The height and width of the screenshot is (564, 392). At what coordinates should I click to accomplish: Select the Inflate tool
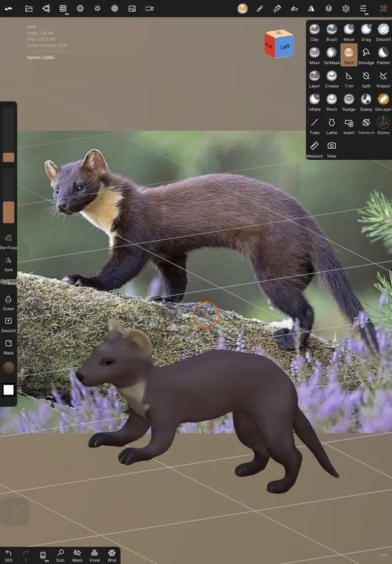point(314,102)
